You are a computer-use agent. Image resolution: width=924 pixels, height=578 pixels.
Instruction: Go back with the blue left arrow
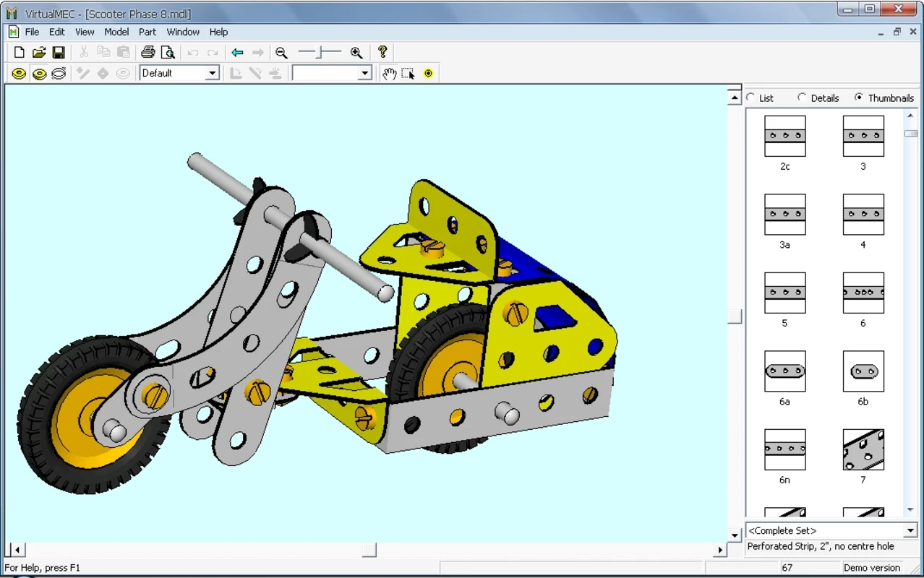coord(237,52)
